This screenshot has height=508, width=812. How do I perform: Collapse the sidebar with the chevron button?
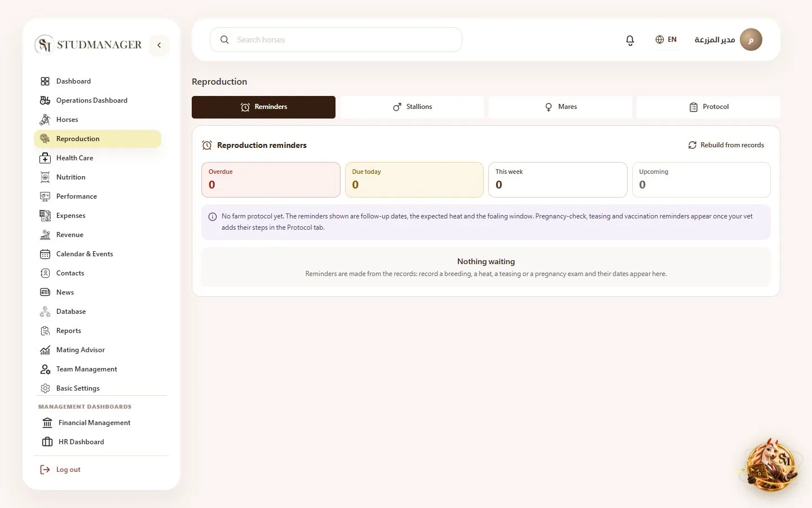pyautogui.click(x=159, y=45)
